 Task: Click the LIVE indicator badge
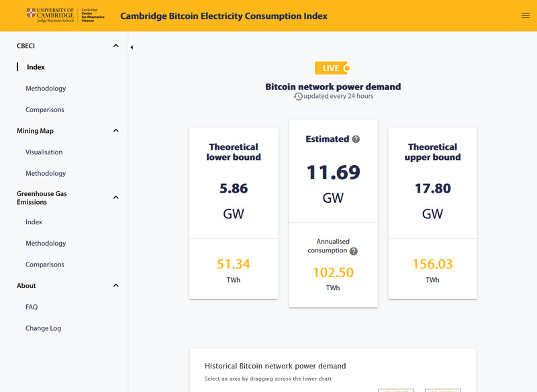332,68
